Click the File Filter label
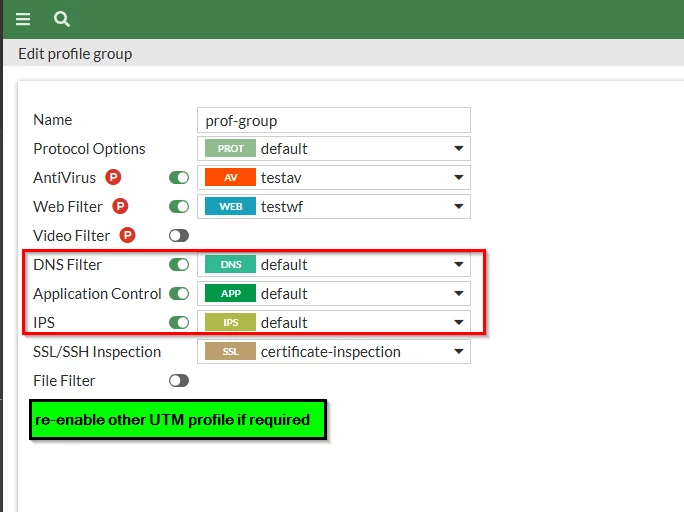The image size is (684, 512). coord(64,381)
